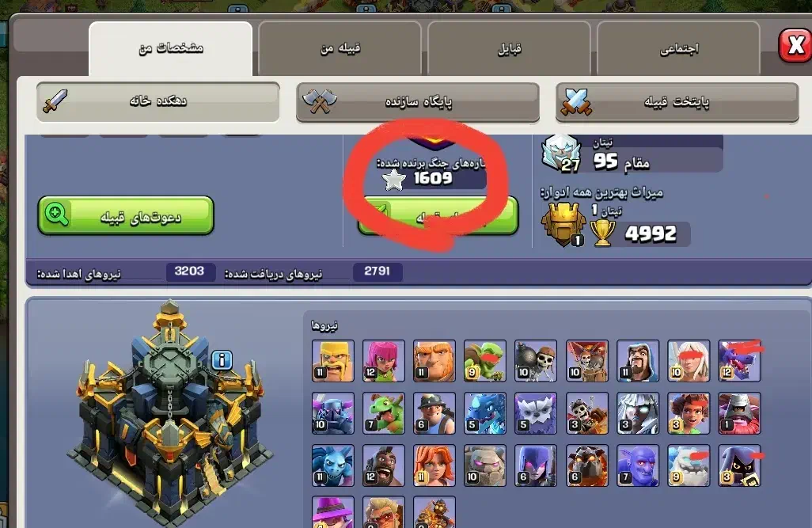
Task: Tap the Titan league badge icon
Action: (561, 154)
